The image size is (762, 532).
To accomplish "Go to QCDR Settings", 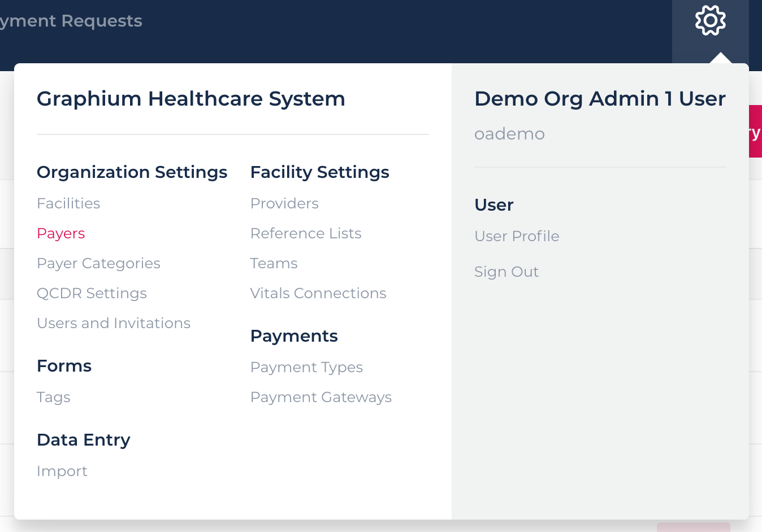I will coord(92,293).
